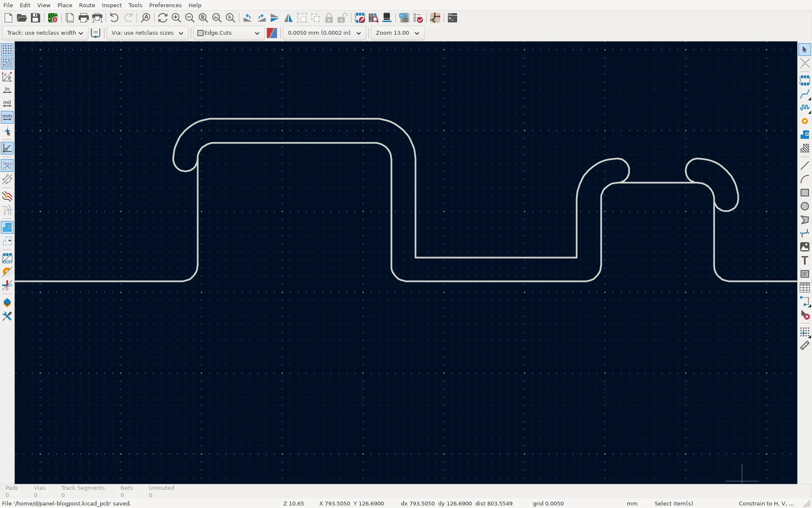Click the New board icon
Viewport: 812px width, 508px height.
click(x=8, y=18)
